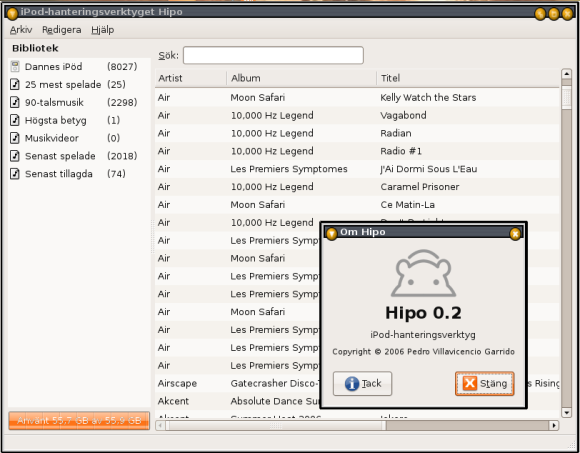The image size is (580, 453).
Task: Open the main window menu icon in title bar
Action: point(12,13)
